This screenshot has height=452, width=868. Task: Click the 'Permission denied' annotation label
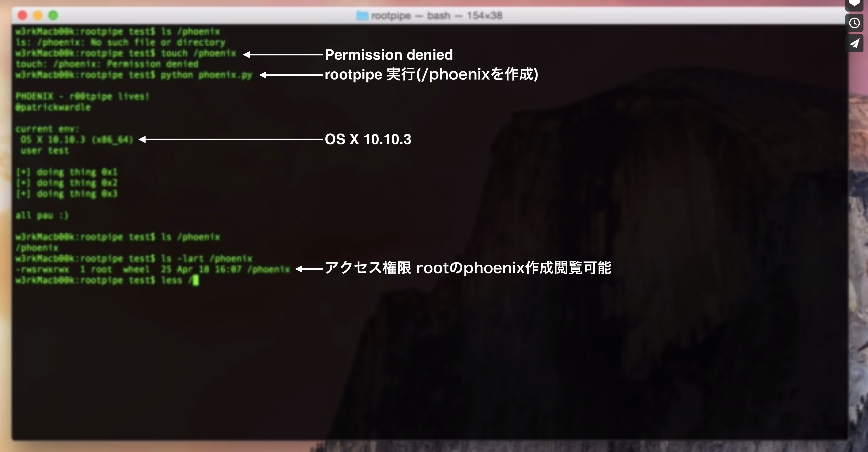coord(389,54)
